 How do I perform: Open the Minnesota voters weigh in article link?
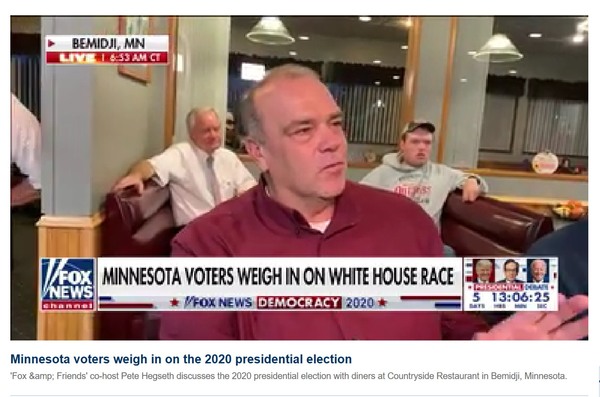point(181,359)
